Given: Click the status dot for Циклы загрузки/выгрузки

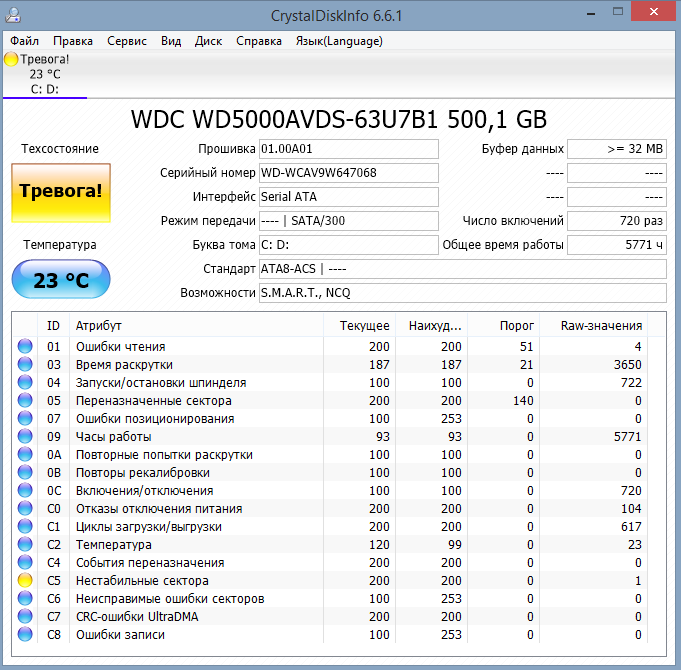Looking at the screenshot, I should (x=25, y=526).
